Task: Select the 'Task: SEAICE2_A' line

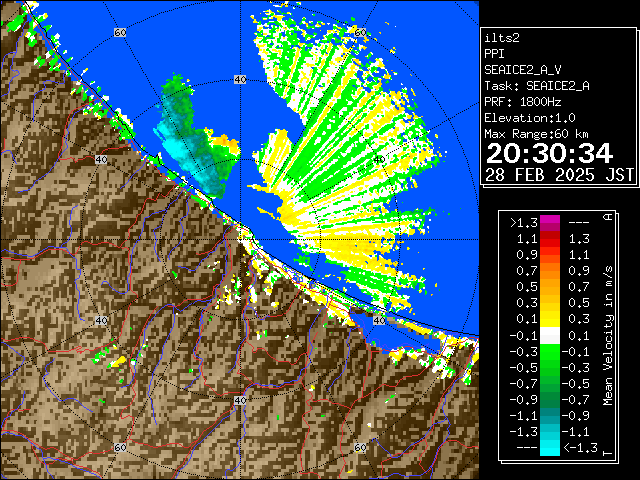Action: (x=537, y=86)
